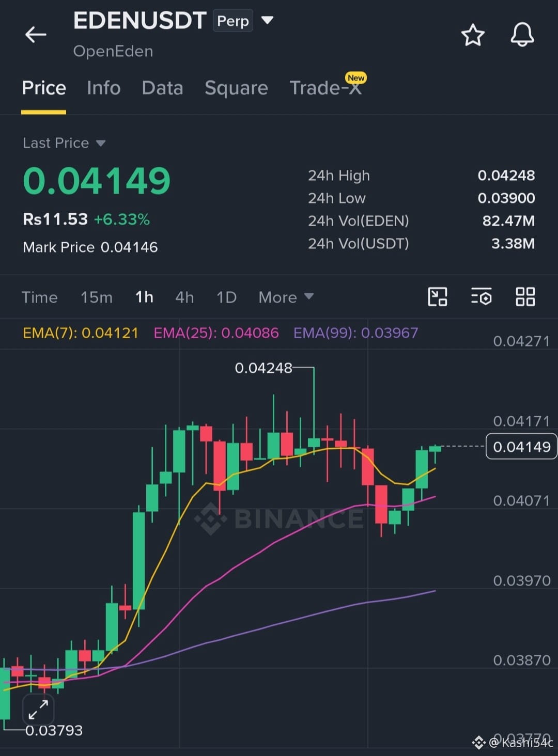Screen dimensions: 558x756
Task: Select the 4h interval
Action: pos(184,297)
